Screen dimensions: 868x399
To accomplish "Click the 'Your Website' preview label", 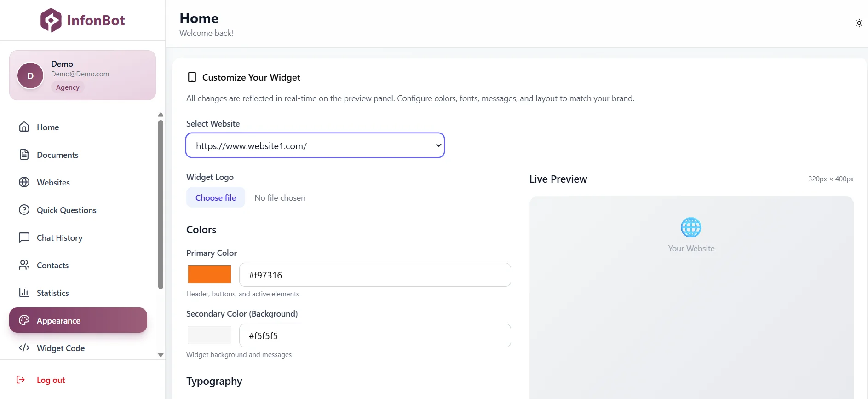I will (691, 249).
